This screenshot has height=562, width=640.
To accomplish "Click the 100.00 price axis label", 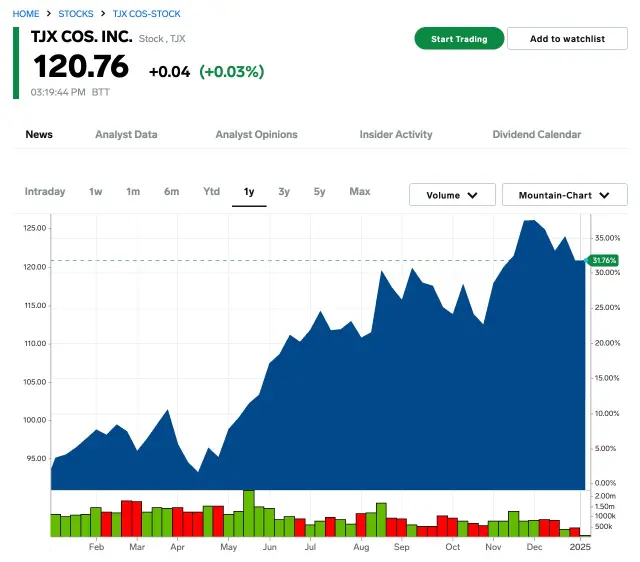I will [x=35, y=420].
